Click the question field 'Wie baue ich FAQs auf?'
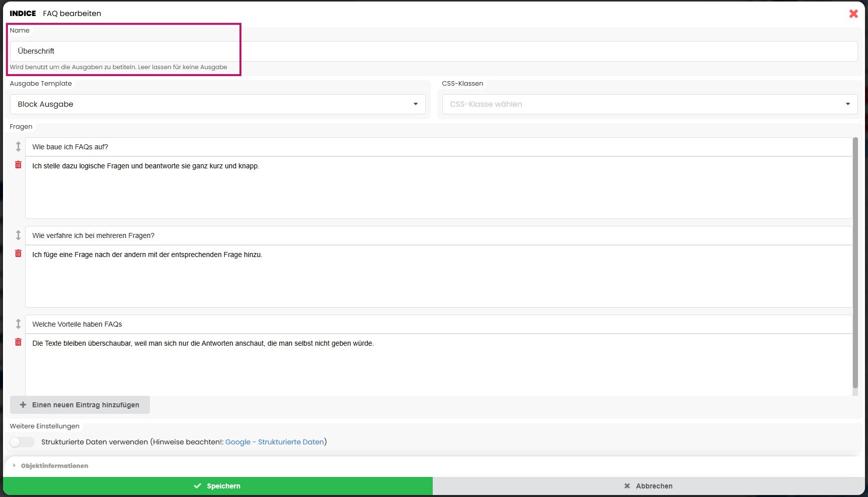Screen dimensions: 868x497 [x=438, y=147]
